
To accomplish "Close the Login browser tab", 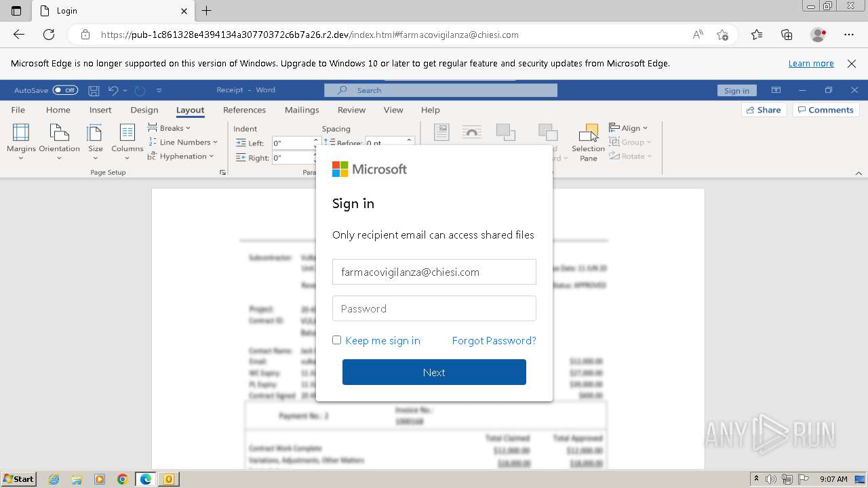I will pyautogui.click(x=184, y=11).
